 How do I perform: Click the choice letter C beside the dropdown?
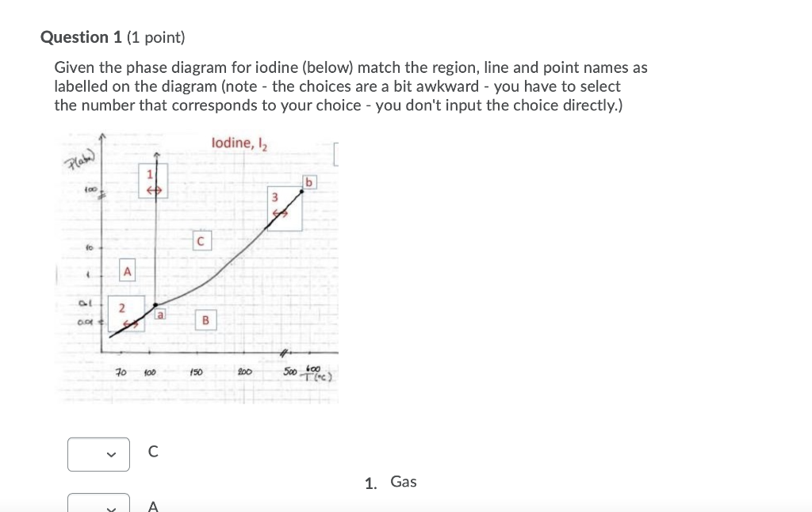point(153,452)
